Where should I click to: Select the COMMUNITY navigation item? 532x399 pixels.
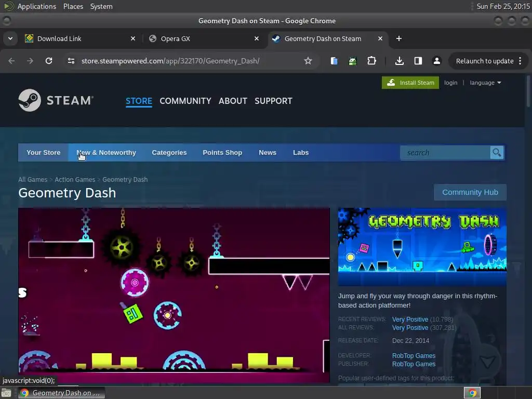(185, 101)
